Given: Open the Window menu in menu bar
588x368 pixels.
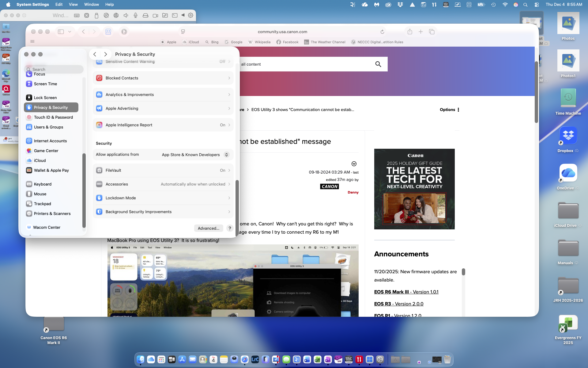Looking at the screenshot, I should (x=92, y=5).
